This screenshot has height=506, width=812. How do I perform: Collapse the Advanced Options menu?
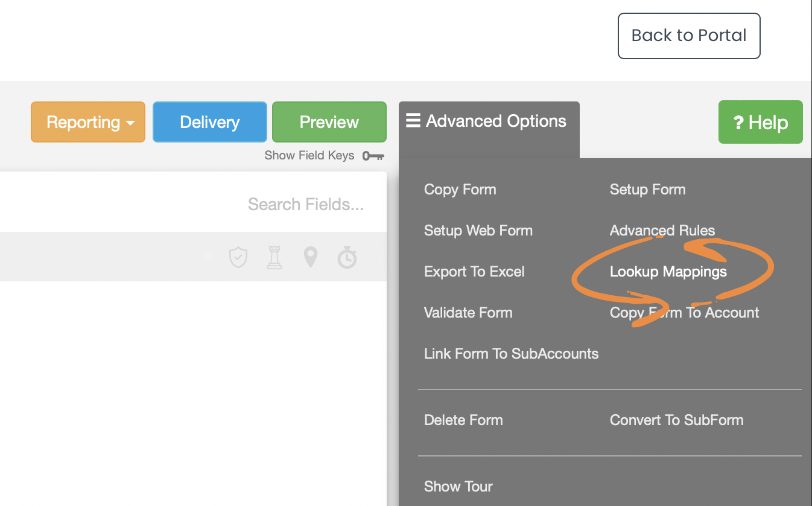coord(489,121)
